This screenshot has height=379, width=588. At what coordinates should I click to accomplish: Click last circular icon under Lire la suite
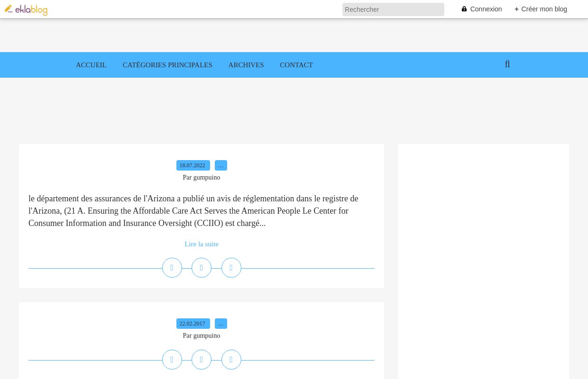231,268
